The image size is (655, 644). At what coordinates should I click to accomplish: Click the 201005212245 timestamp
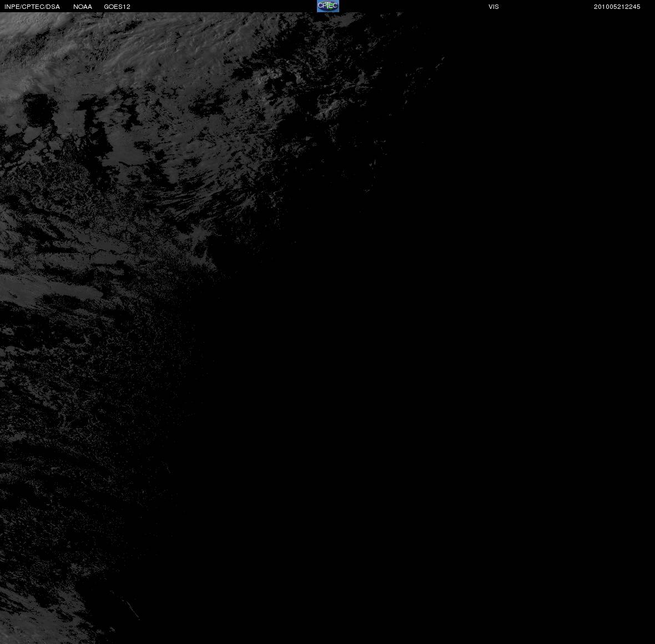tap(617, 7)
